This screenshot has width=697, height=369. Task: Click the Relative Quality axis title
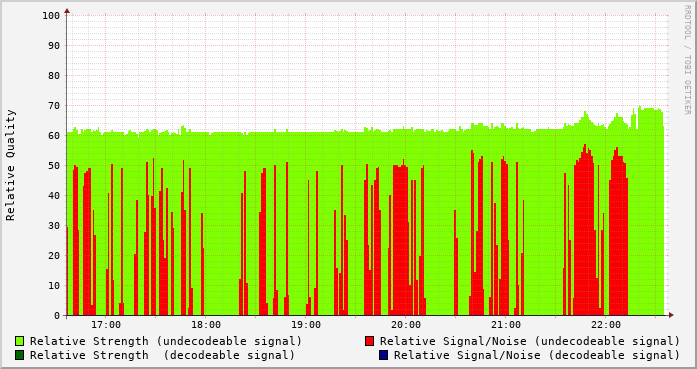(10, 165)
